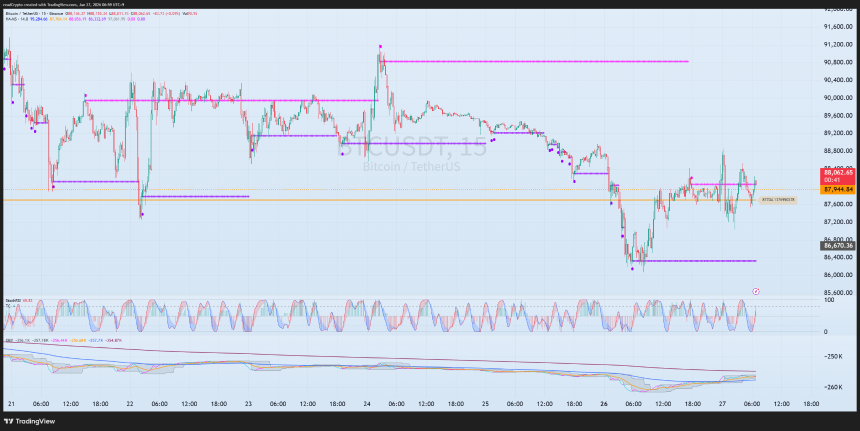The width and height of the screenshot is (860, 431).
Task: Click the red 88,062.65 last price label
Action: click(836, 175)
